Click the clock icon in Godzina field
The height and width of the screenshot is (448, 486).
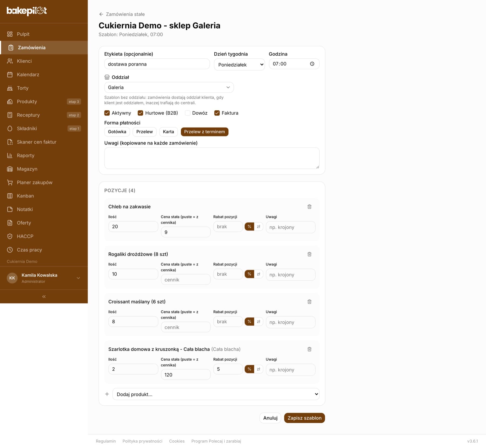(312, 64)
